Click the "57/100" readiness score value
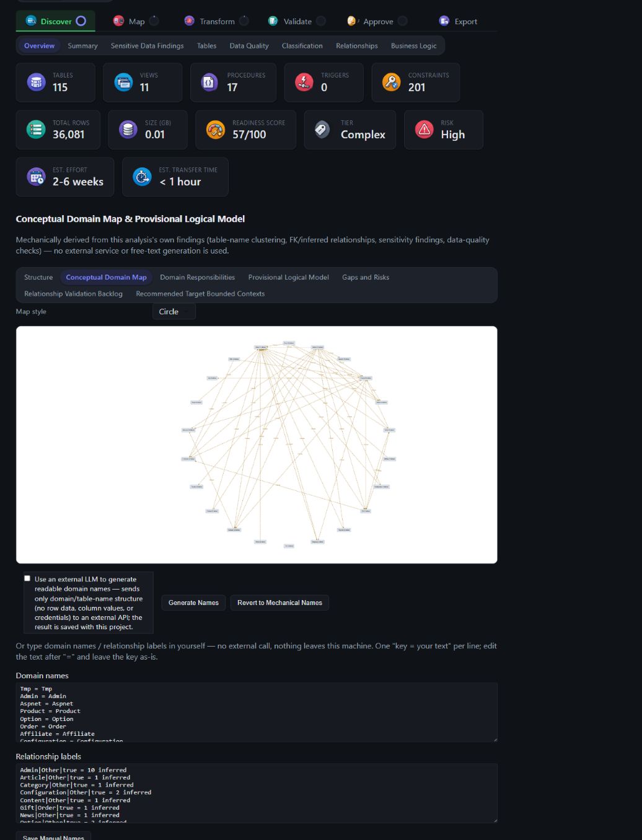Image resolution: width=642 pixels, height=840 pixels. (x=249, y=135)
